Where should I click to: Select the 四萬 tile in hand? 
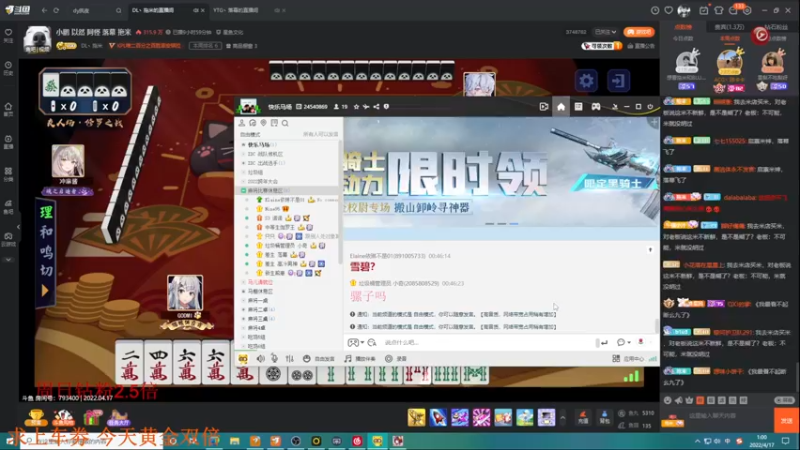pos(158,364)
